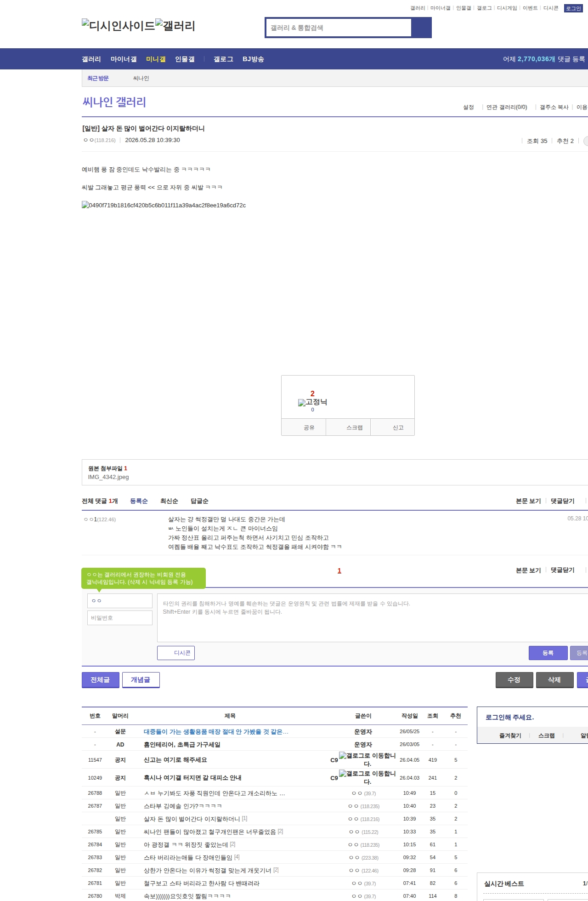Open notice 신고는 여기로 해주세요

pyautogui.click(x=175, y=760)
